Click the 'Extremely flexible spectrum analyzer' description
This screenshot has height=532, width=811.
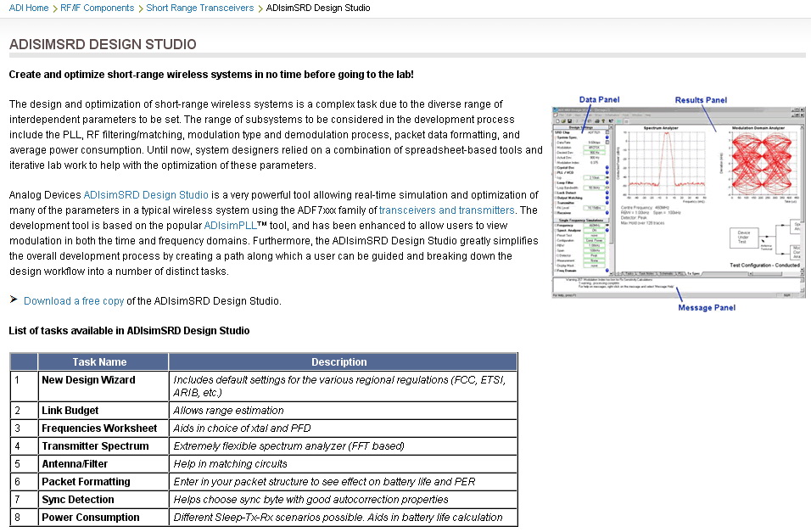(343, 446)
